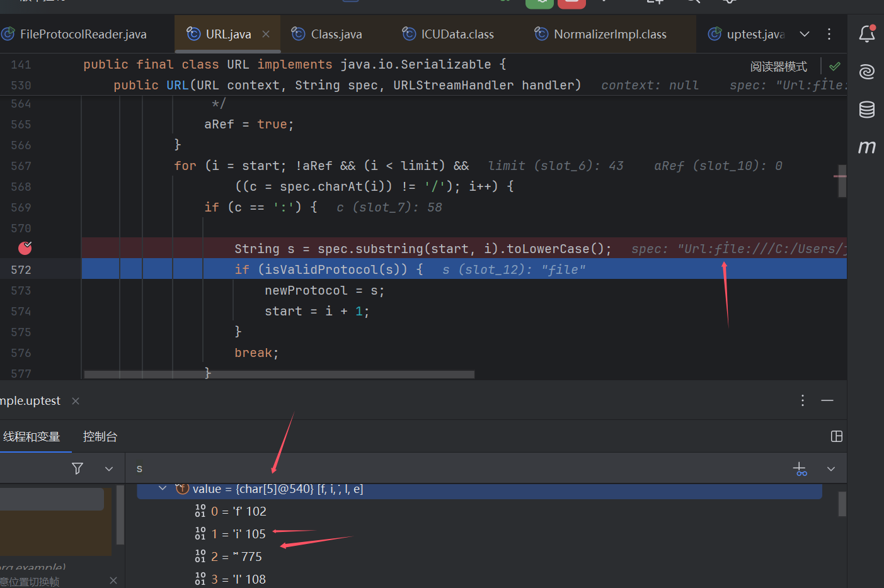This screenshot has height=588, width=884.
Task: Switch to the ICUData.class tab
Action: pos(457,34)
